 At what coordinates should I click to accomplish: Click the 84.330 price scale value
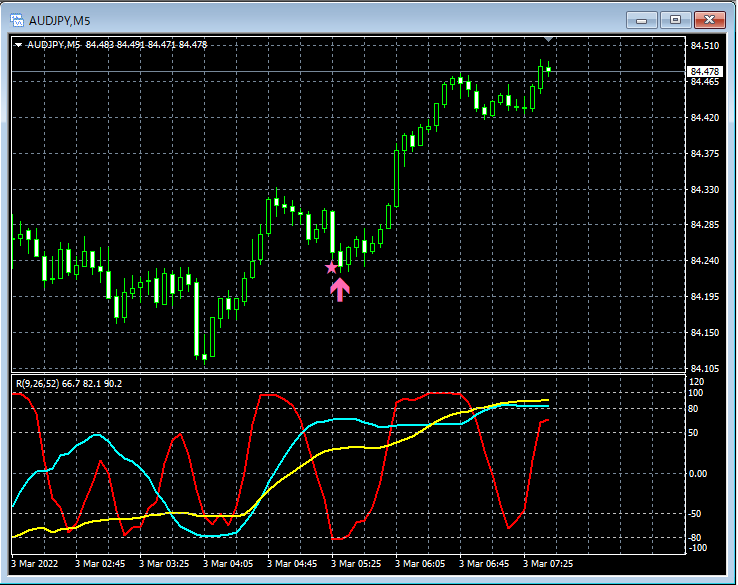pos(705,190)
